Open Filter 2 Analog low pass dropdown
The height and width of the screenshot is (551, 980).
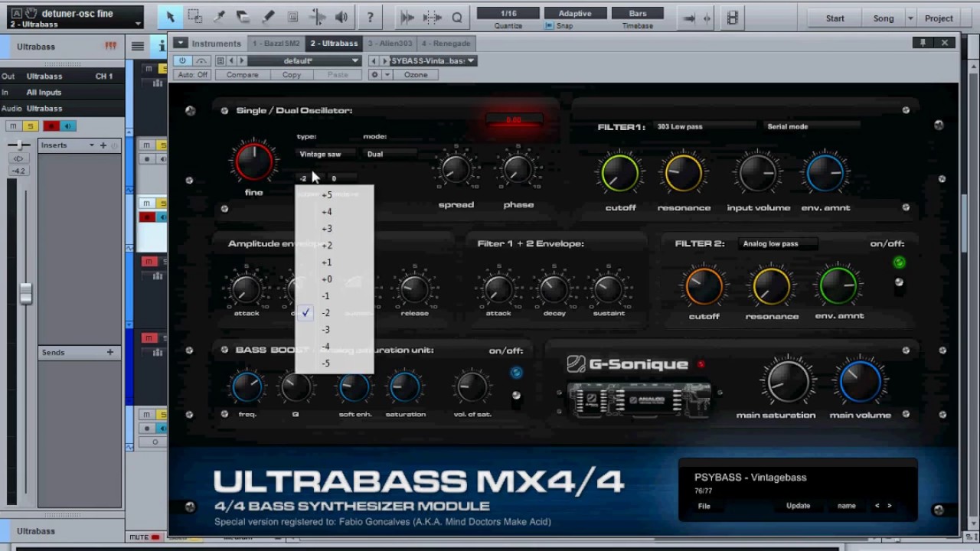coord(778,244)
